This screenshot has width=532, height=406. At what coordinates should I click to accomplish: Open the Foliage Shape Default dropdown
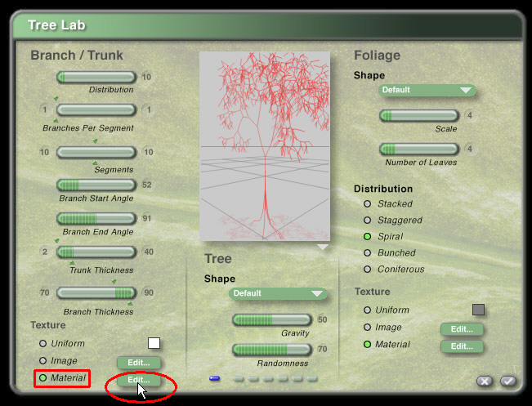[x=427, y=90]
